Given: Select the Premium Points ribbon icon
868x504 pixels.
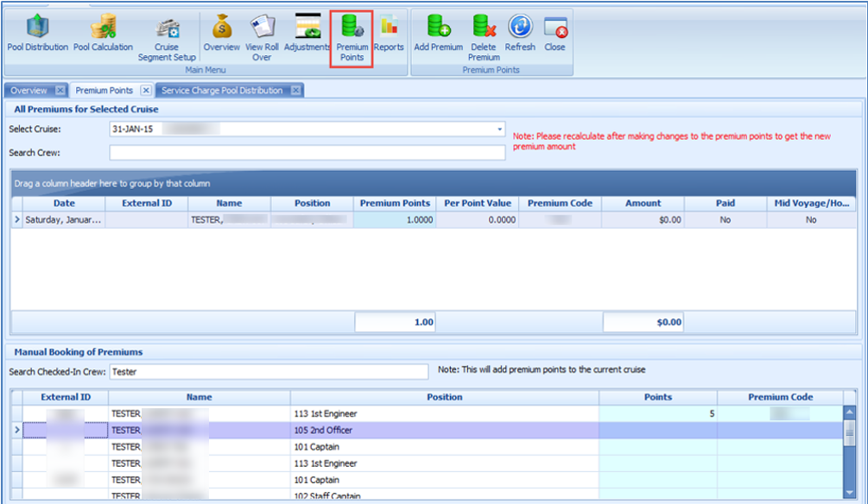Looking at the screenshot, I should (352, 38).
